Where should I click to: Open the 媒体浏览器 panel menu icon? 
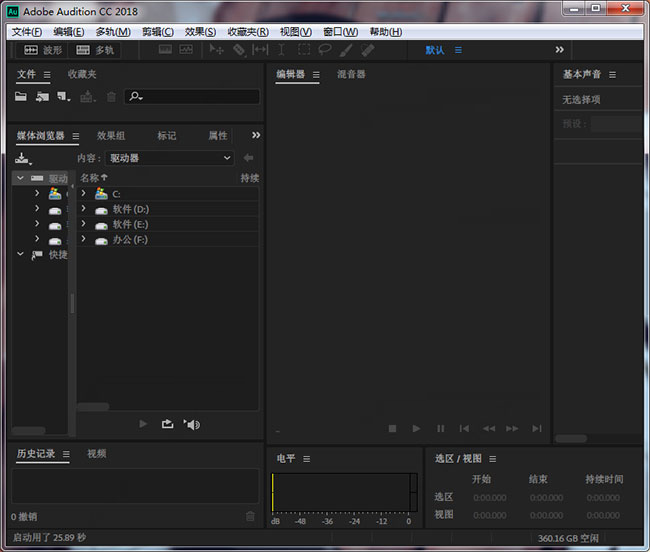click(x=75, y=136)
